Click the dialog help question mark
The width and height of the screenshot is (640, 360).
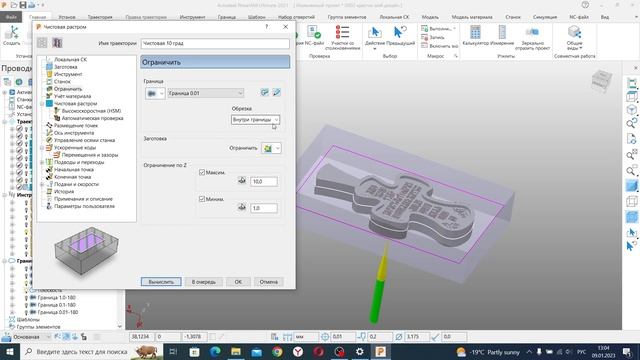point(267,27)
